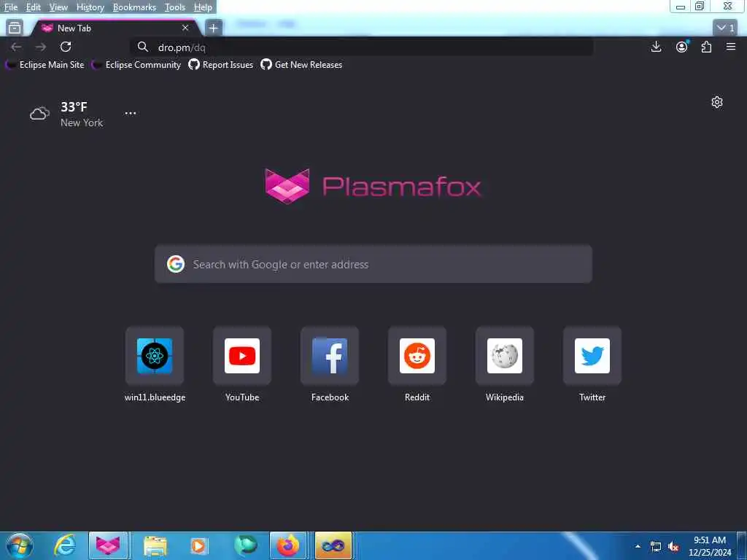The width and height of the screenshot is (747, 560).
Task: Open the 33°F New York weather widget
Action: coord(66,114)
